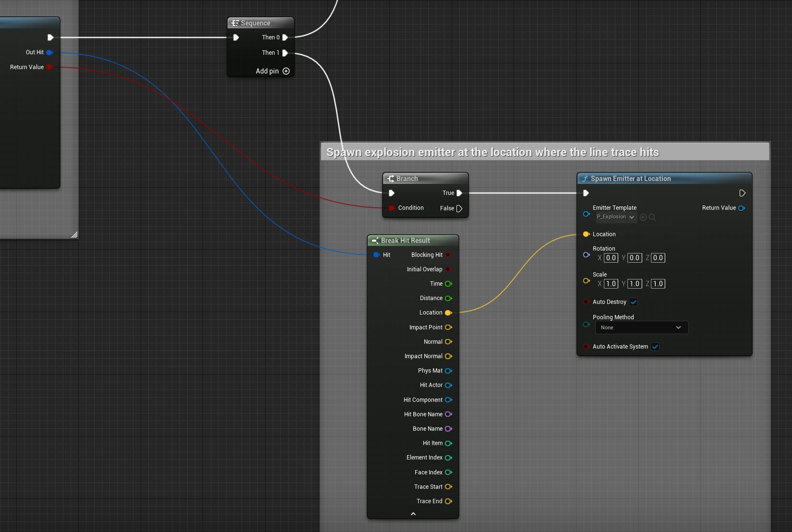Click the Emitter Template input pin
The height and width of the screenshot is (532, 792).
click(x=586, y=214)
